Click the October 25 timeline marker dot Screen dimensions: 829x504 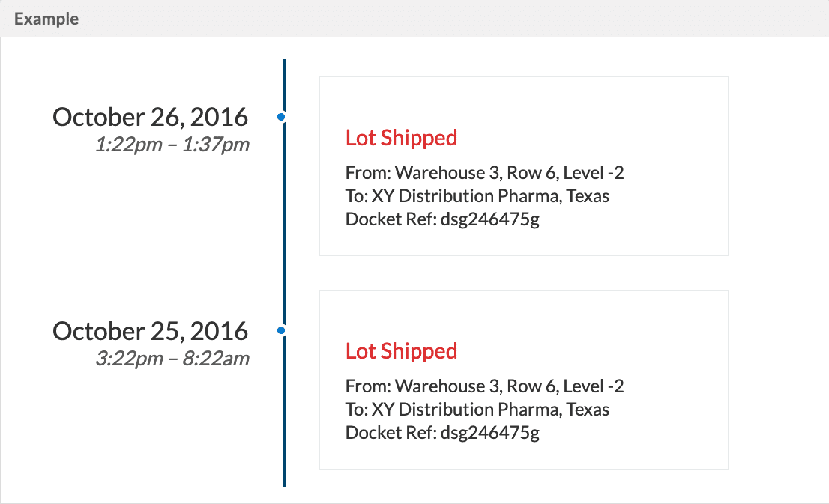click(281, 330)
